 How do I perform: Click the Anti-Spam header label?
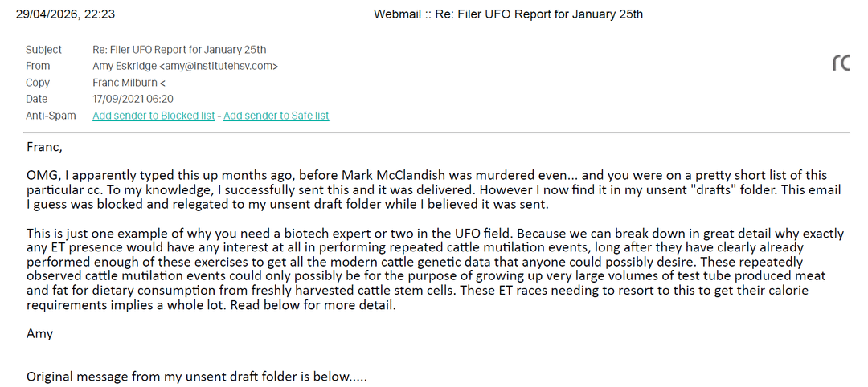(x=51, y=116)
